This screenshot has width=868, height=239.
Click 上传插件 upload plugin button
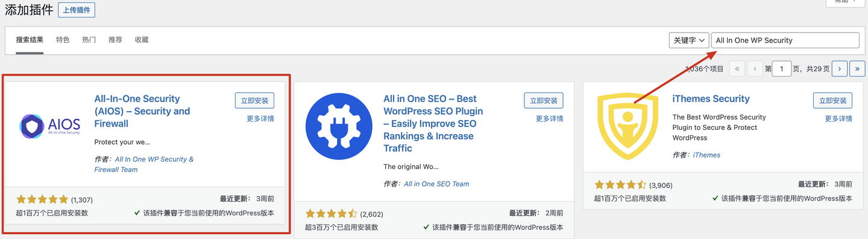(x=77, y=10)
